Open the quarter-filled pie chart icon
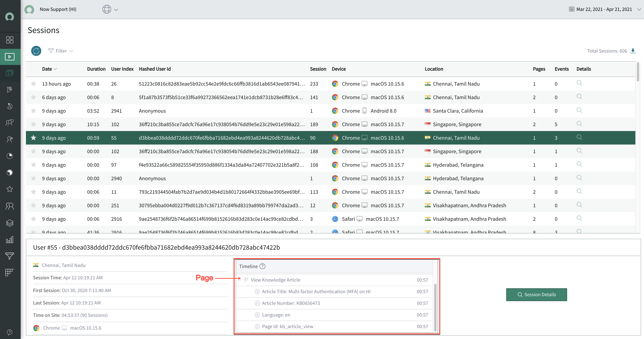644x339 pixels. 10,156
